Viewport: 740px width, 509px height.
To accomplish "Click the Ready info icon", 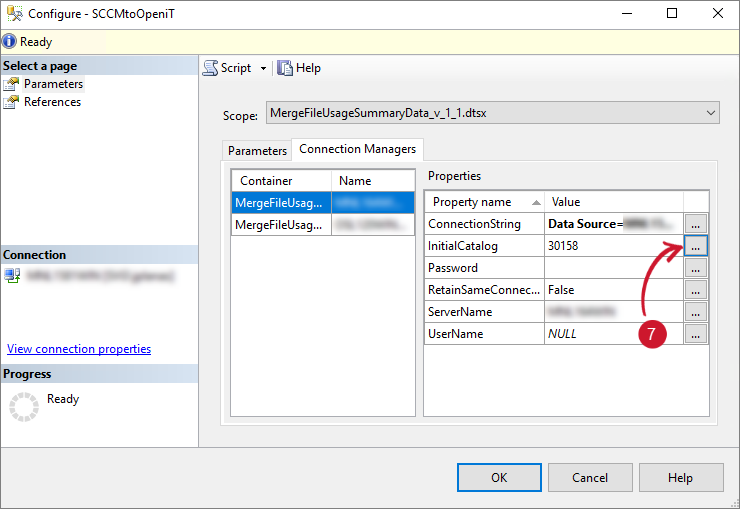I will coord(9,42).
